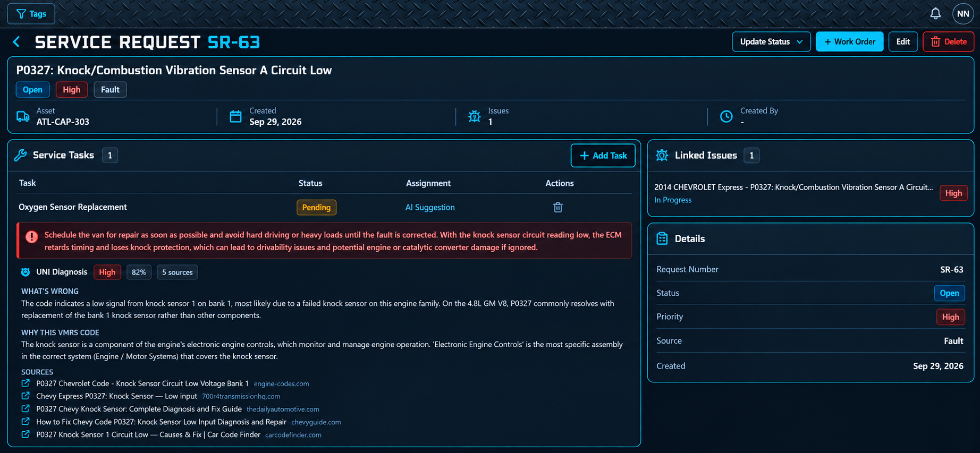The height and width of the screenshot is (453, 980).
Task: Open 700r4transmissionhq.com source link
Action: tap(241, 396)
